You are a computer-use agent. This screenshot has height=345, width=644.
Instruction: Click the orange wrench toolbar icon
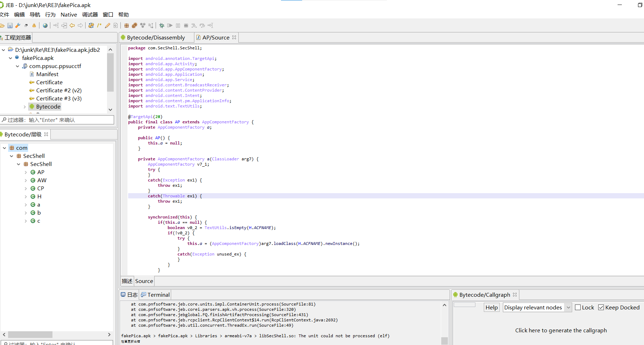(18, 25)
